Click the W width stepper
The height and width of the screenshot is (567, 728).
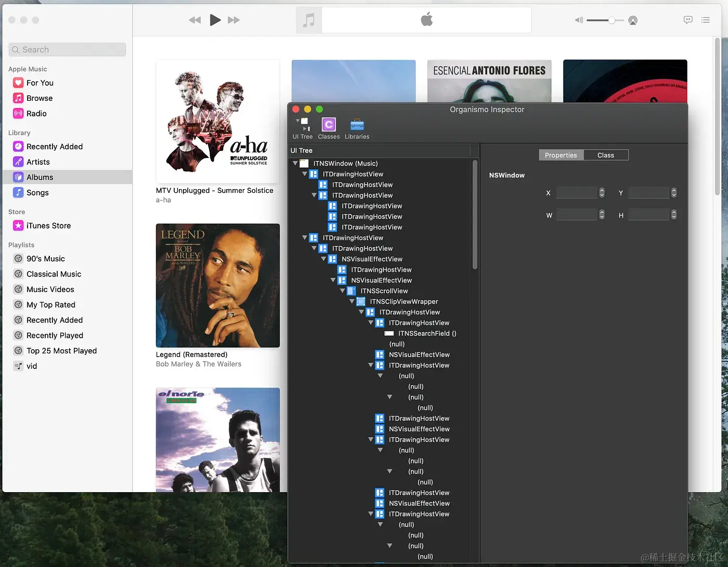pos(602,215)
